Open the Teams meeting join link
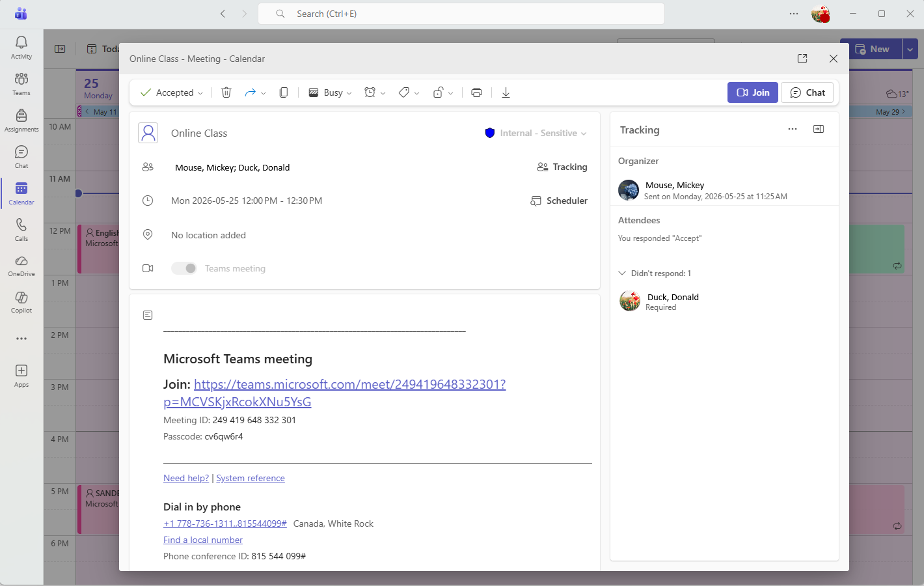This screenshot has width=924, height=586. [x=334, y=393]
